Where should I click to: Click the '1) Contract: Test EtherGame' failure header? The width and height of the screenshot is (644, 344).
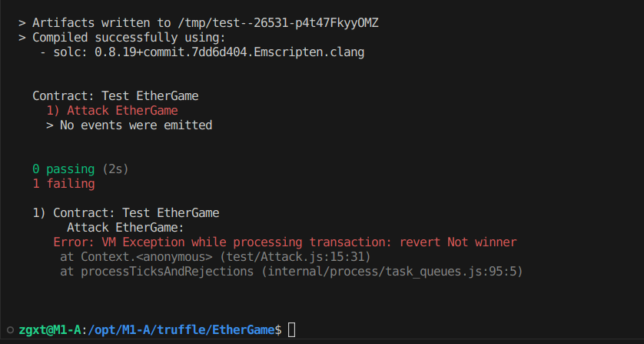[x=126, y=213]
